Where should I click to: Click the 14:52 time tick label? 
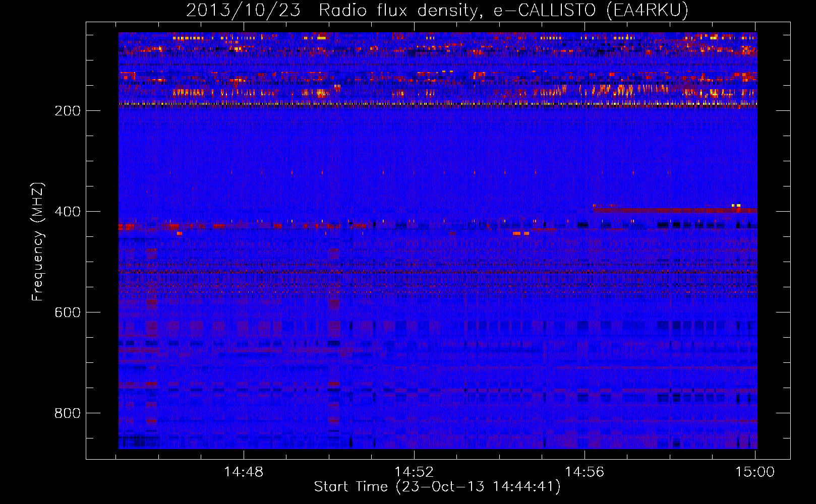[414, 472]
